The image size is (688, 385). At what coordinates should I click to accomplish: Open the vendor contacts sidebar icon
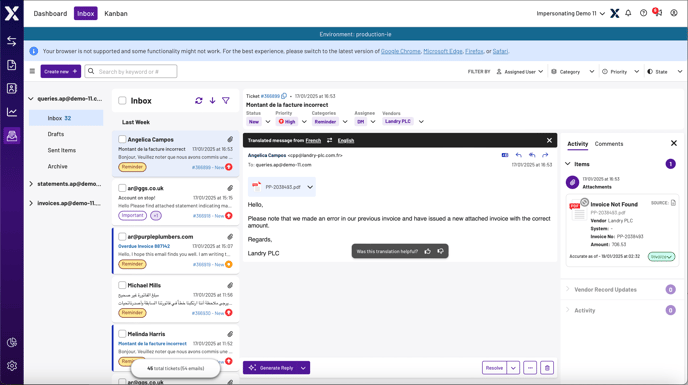(x=12, y=88)
